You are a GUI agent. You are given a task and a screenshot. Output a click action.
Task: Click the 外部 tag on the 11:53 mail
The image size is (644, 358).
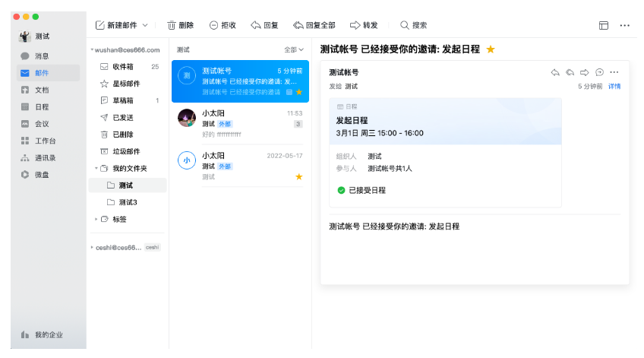[225, 124]
